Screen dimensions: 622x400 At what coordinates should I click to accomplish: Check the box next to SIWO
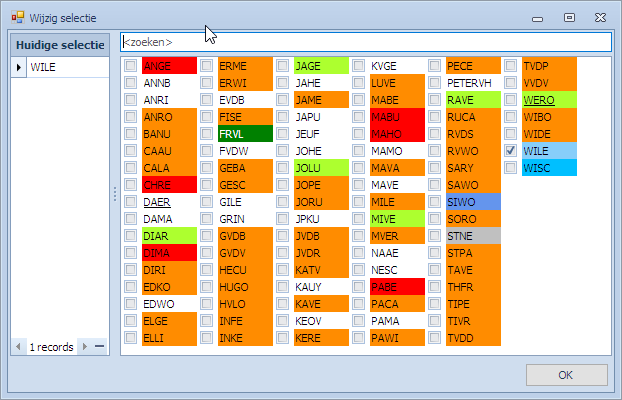pos(434,202)
